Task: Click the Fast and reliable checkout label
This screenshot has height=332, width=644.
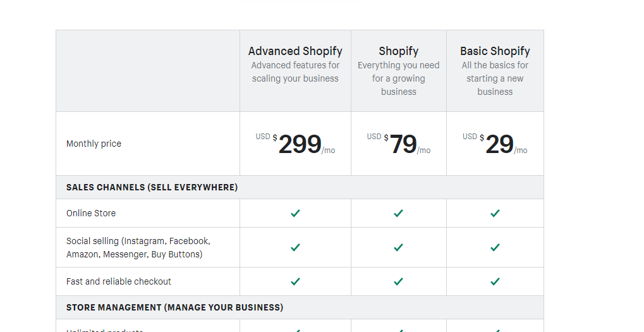Action: (119, 281)
